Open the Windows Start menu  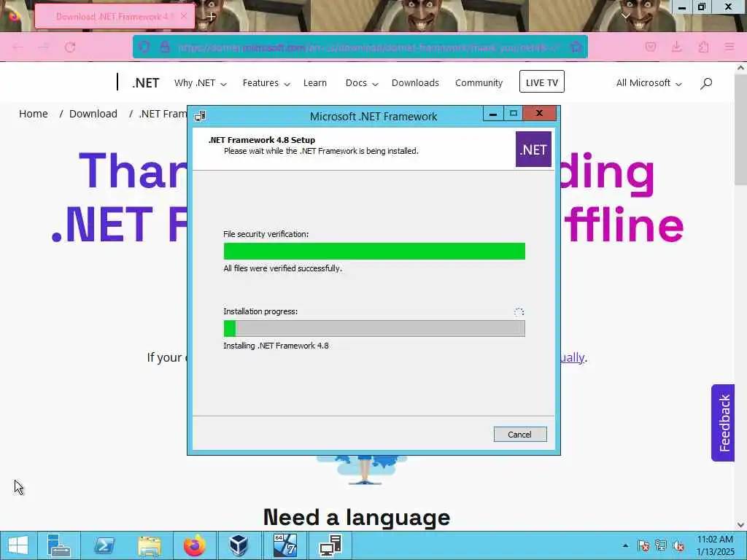pyautogui.click(x=18, y=545)
